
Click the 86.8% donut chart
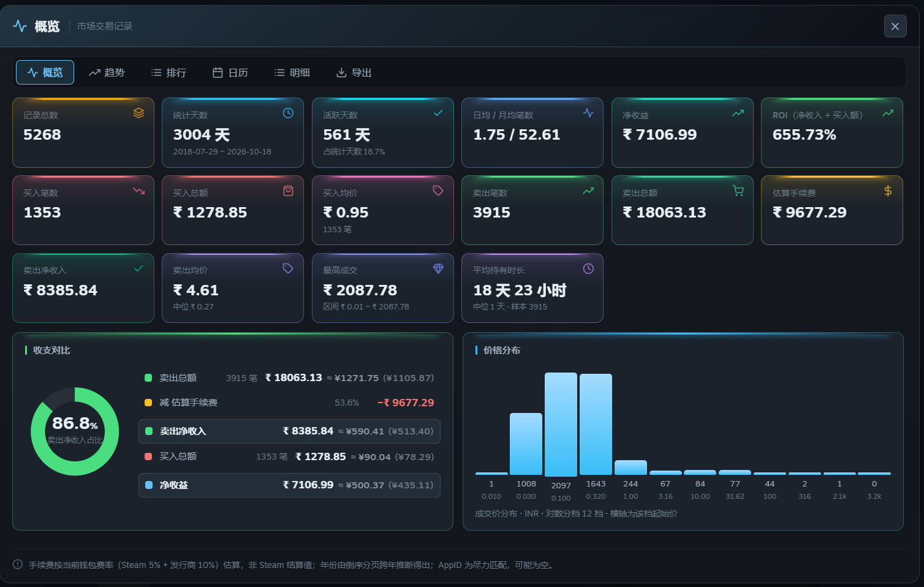point(75,431)
